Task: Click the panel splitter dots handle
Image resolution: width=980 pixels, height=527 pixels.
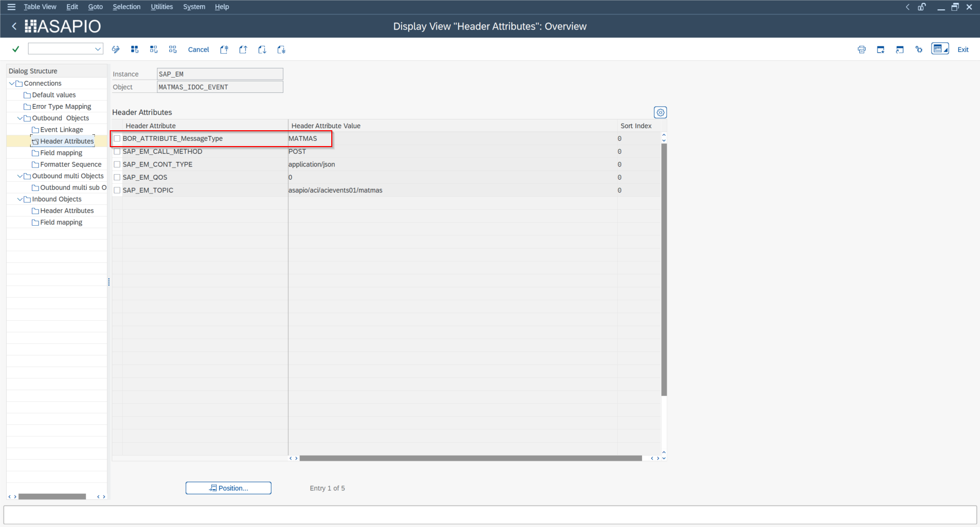Action: pos(109,282)
